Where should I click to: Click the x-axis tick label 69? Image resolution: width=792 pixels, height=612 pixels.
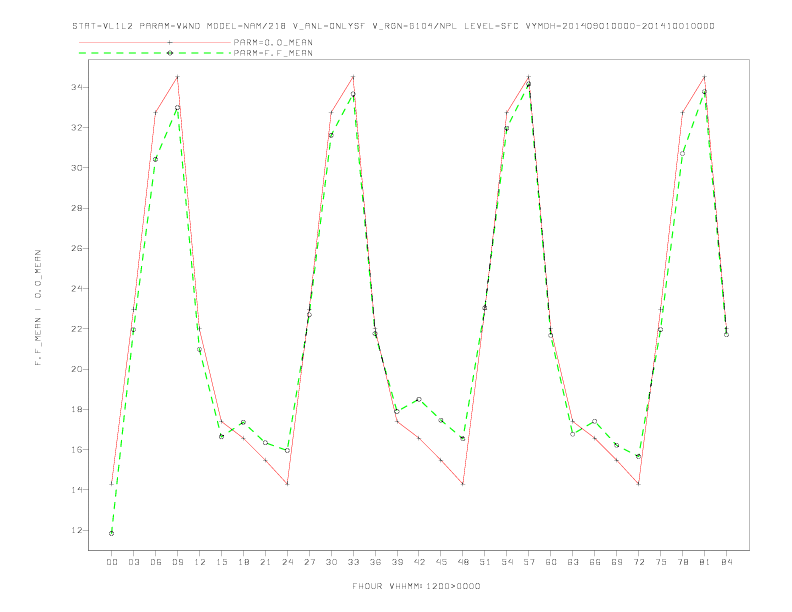click(x=617, y=562)
